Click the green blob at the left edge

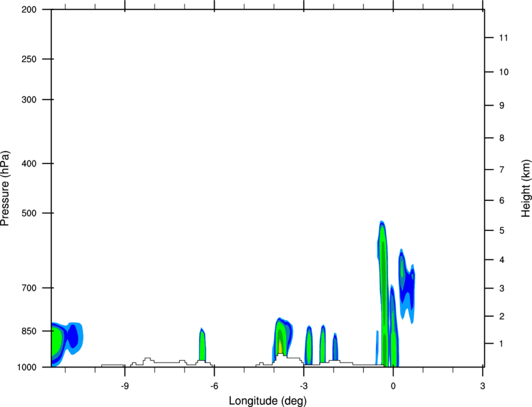pyautogui.click(x=56, y=341)
